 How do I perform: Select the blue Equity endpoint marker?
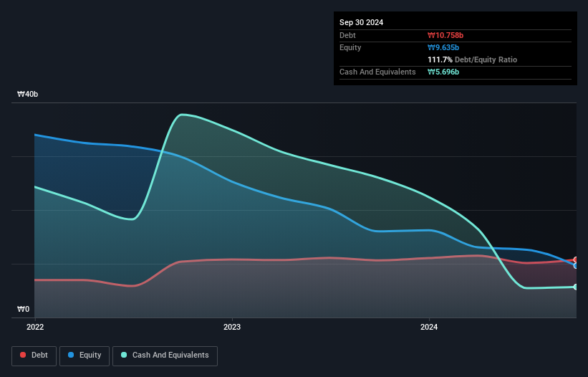576,266
